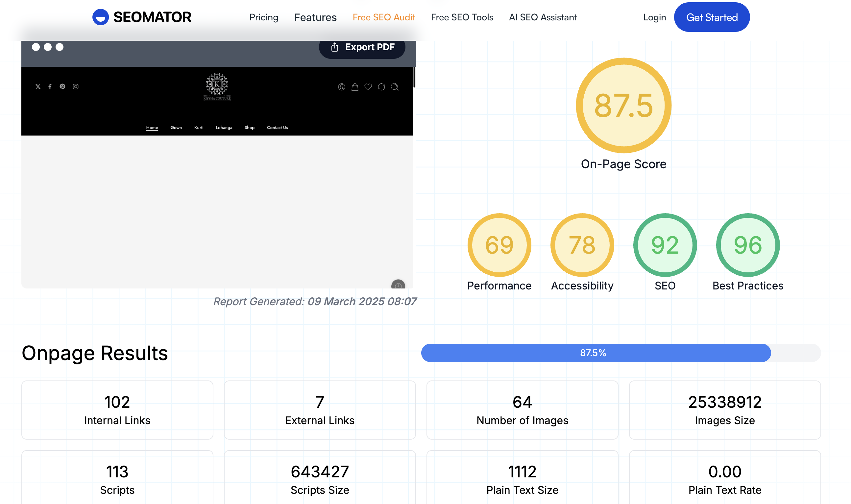Click the Performance score circle
The image size is (851, 504).
[x=499, y=245]
